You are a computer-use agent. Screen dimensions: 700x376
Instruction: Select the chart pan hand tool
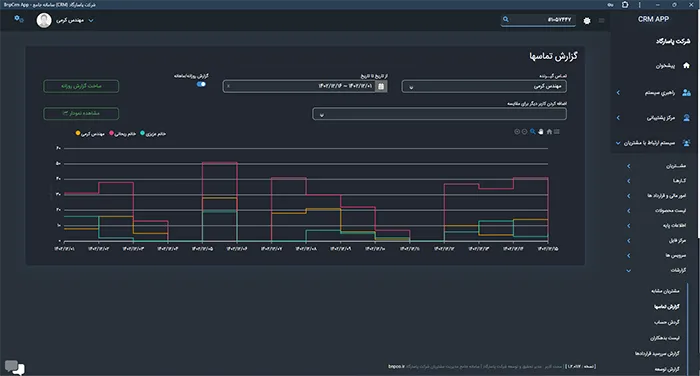tap(541, 132)
